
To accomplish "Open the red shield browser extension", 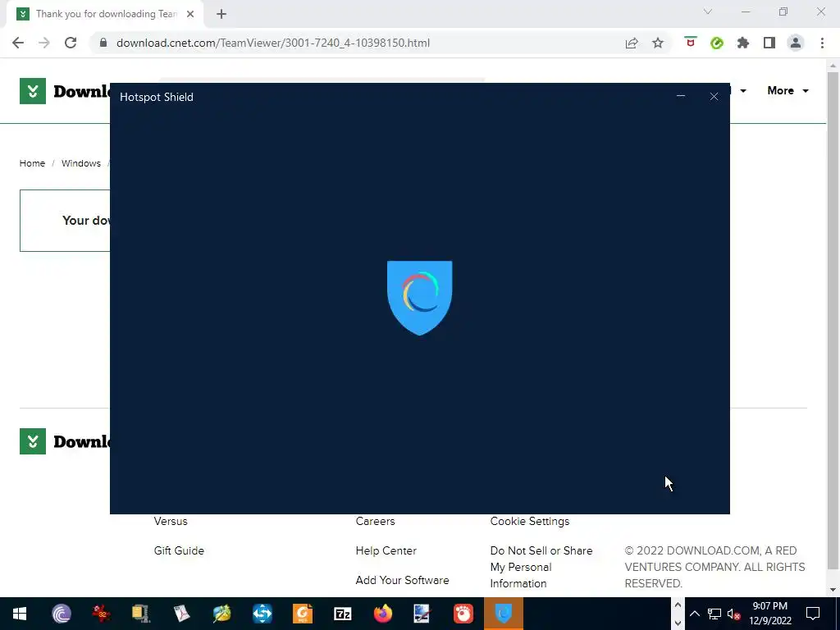I will tap(691, 43).
